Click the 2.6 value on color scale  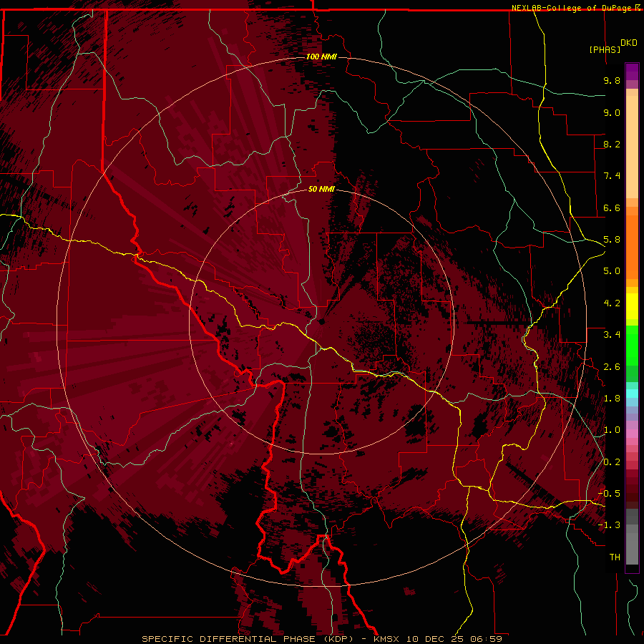[x=612, y=367]
